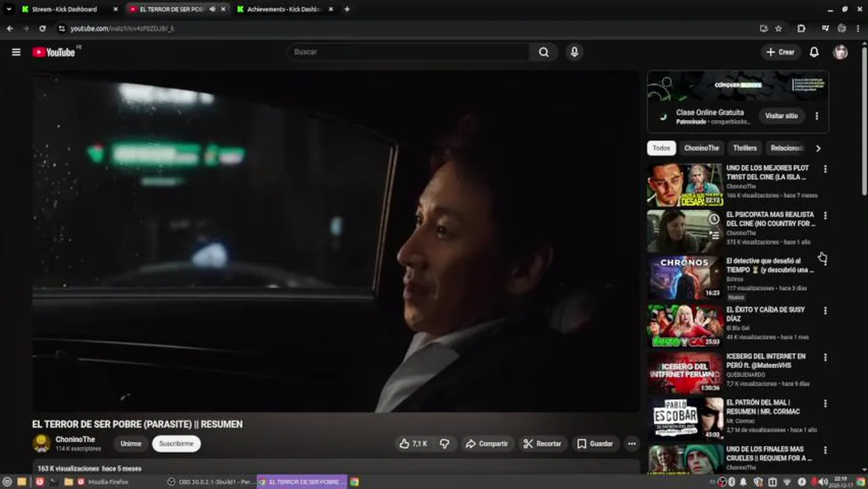Click the Unirme membership button

131,443
